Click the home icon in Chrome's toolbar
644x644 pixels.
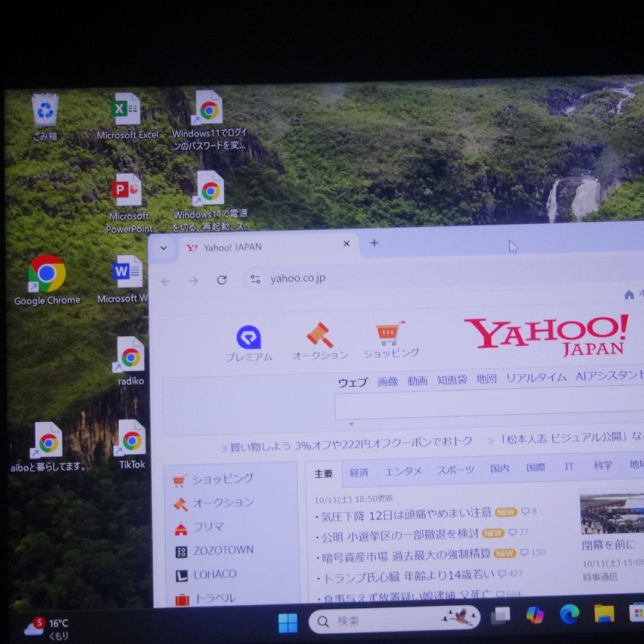click(x=630, y=295)
